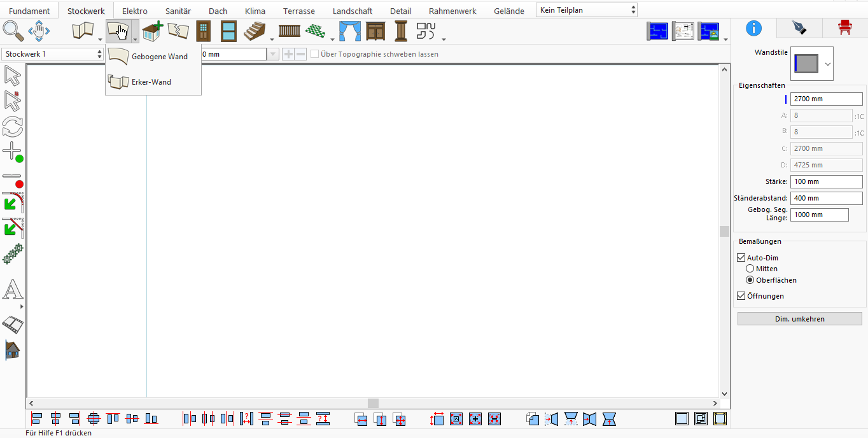The height and width of the screenshot is (438, 868).
Task: Open the Dach tab
Action: [218, 11]
